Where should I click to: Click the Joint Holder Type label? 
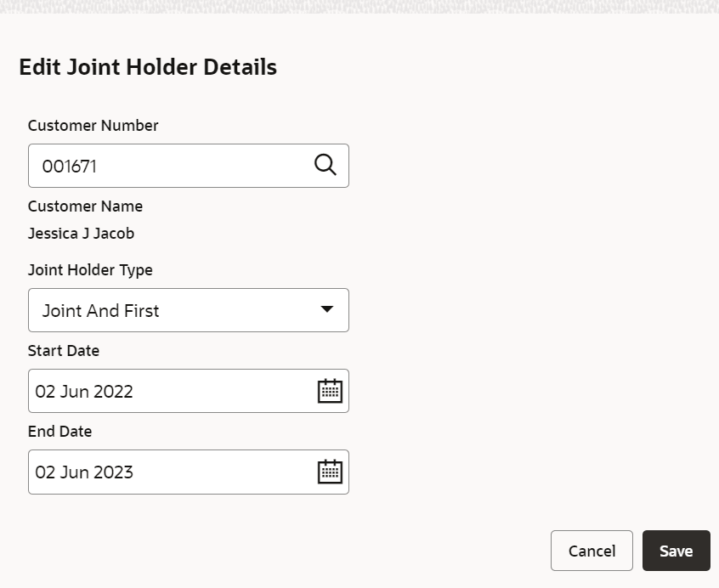coord(90,270)
